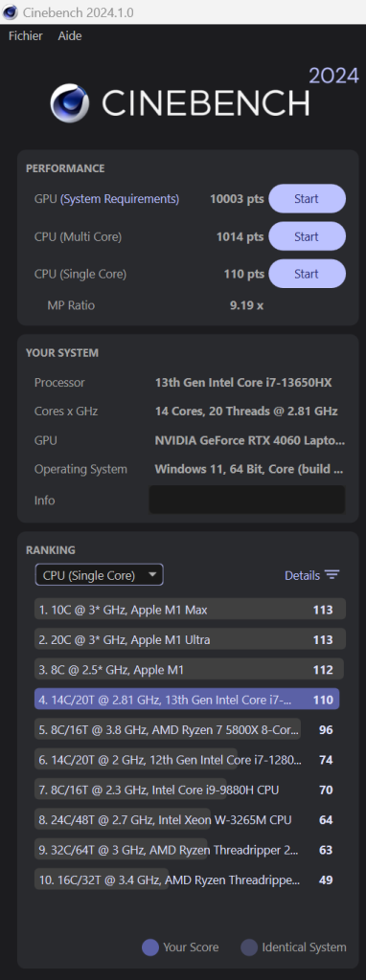Image resolution: width=366 pixels, height=980 pixels.
Task: Click the 1014 pts multi core score
Action: [240, 236]
